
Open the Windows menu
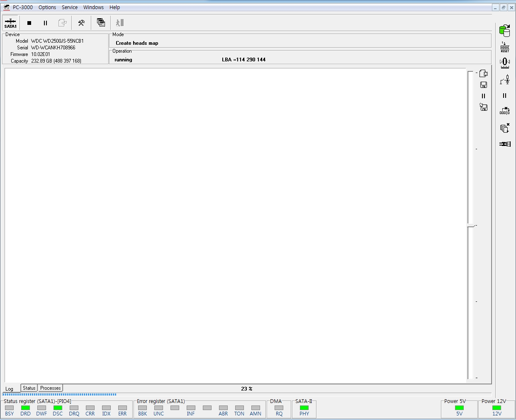pos(93,7)
